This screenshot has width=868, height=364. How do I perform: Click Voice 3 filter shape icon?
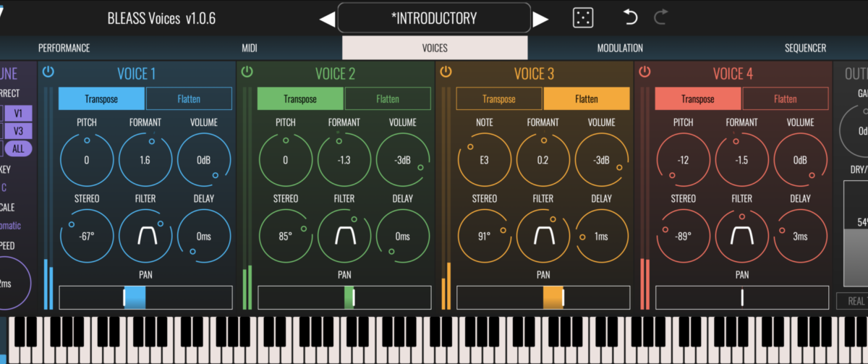coord(543,236)
